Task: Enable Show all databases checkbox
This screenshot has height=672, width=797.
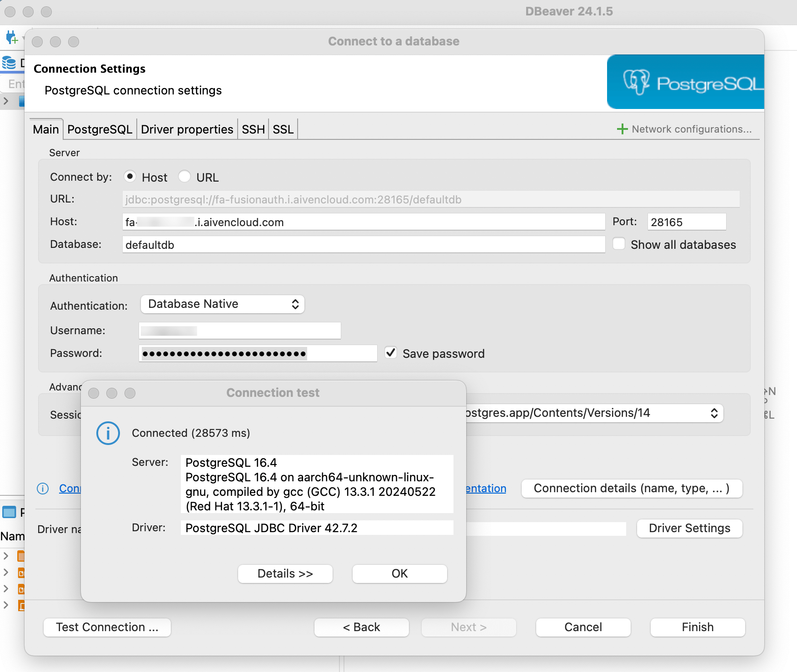Action: (619, 244)
